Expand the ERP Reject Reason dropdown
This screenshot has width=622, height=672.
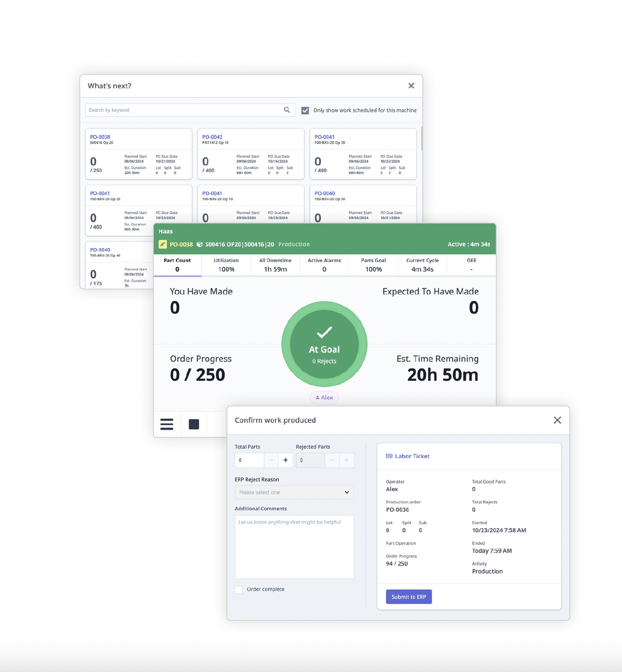coord(294,492)
